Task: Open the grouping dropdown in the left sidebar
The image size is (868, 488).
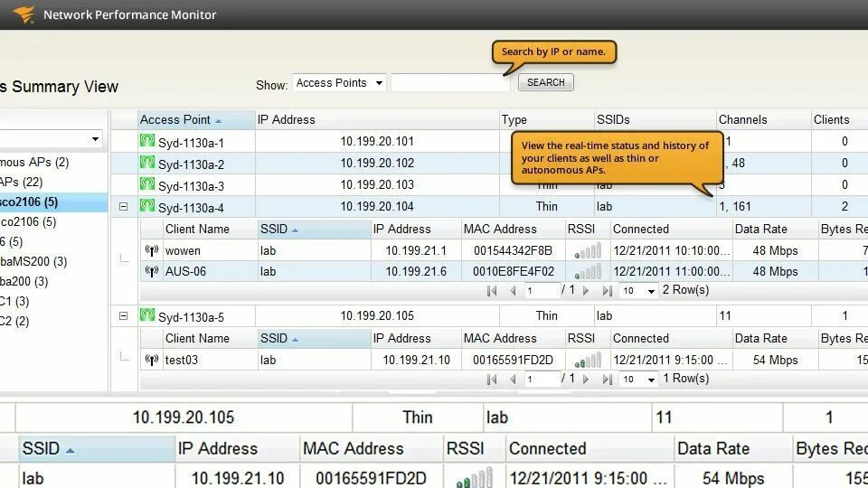Action: click(x=95, y=139)
